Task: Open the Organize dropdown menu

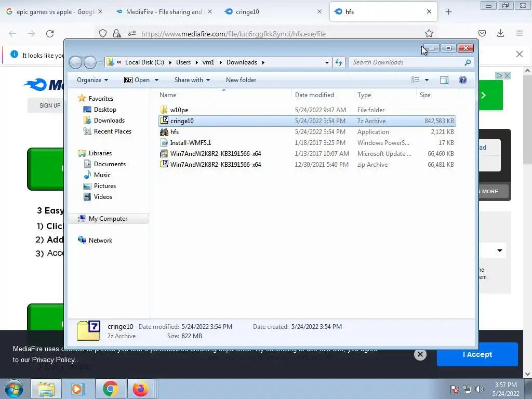Action: (92, 80)
